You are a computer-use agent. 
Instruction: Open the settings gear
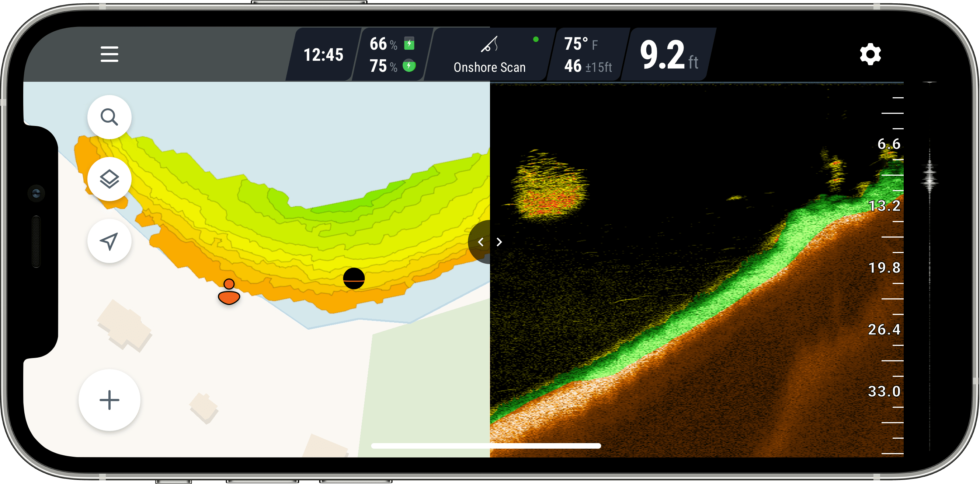[x=870, y=54]
